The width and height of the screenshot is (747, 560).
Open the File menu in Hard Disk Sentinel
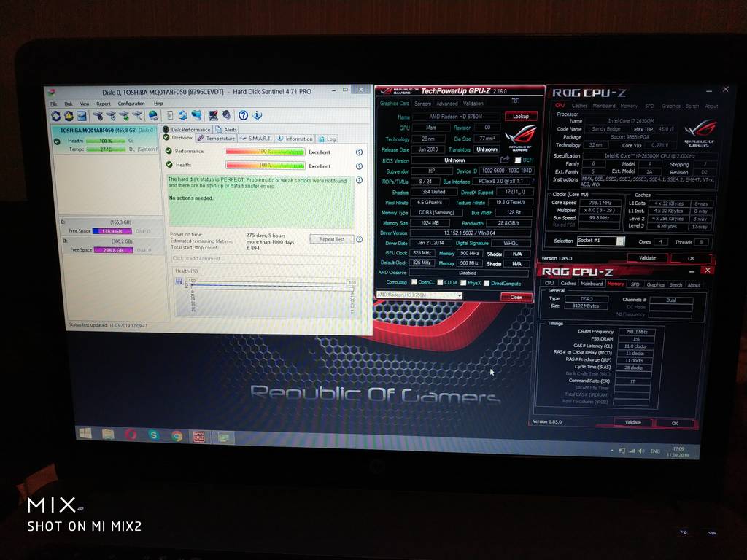point(54,104)
